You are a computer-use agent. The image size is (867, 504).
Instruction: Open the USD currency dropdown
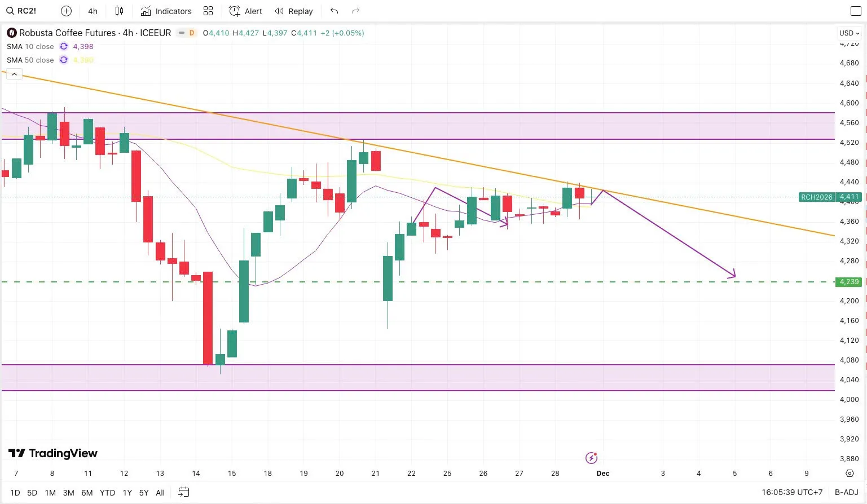point(849,33)
